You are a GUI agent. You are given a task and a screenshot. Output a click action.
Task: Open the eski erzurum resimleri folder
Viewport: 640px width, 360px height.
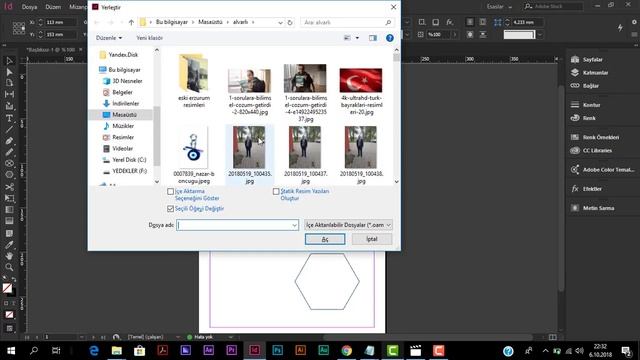[x=193, y=81]
